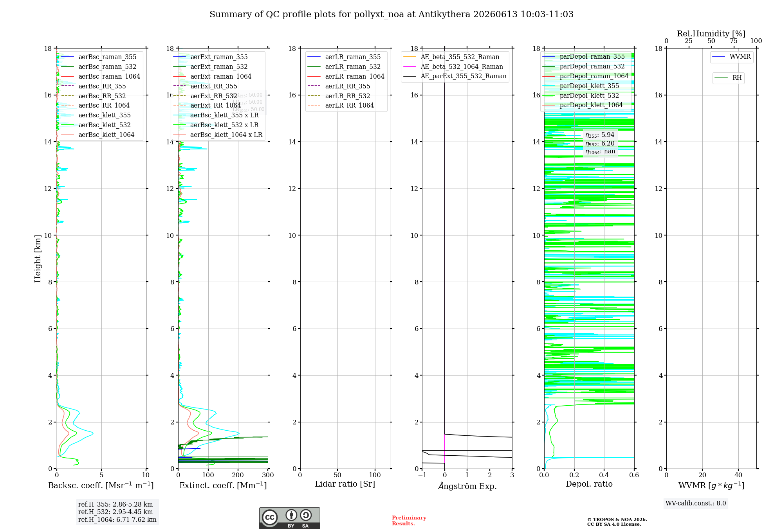Click the 'Backsc. coeff.' x-axis label

101,485
